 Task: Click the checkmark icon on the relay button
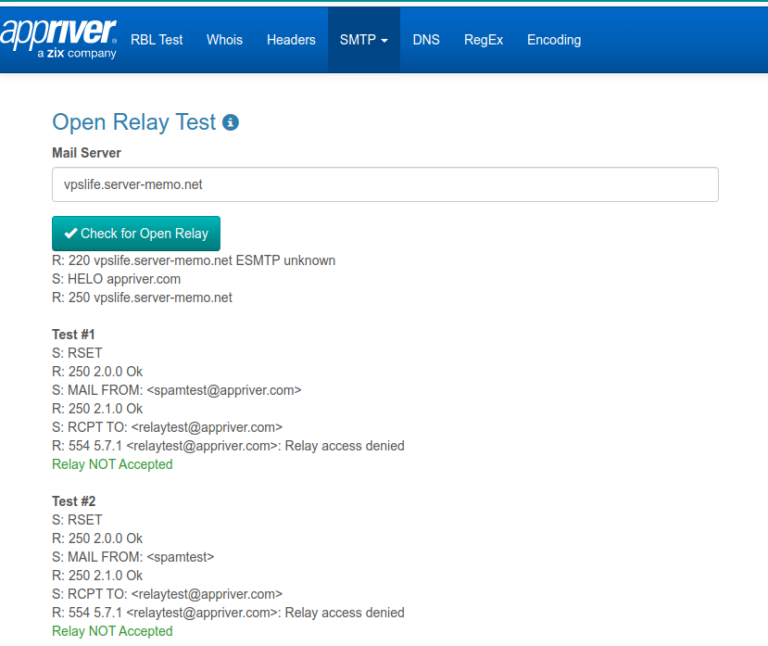click(71, 233)
